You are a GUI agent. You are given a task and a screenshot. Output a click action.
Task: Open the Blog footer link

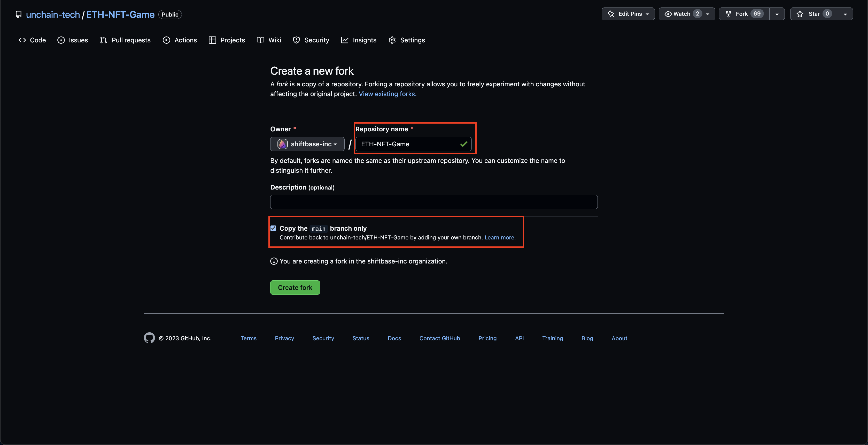587,338
